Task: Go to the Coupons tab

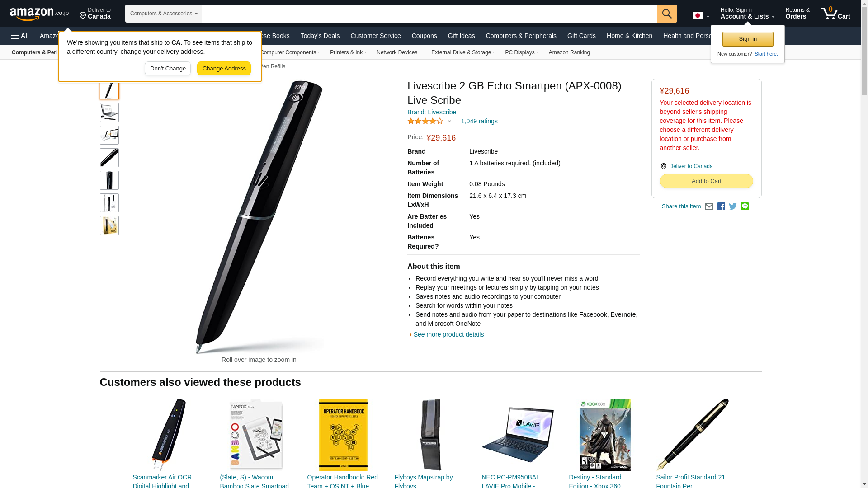Action: 424,36
